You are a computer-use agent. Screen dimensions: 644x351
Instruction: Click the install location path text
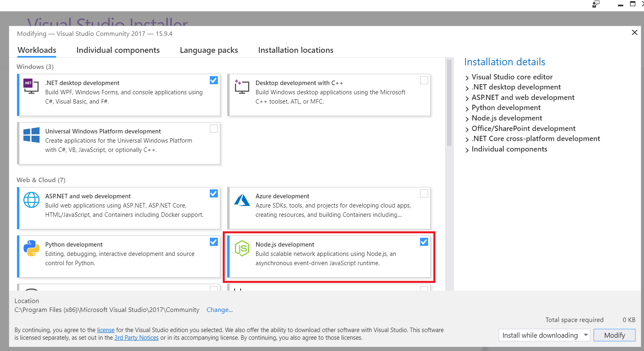coord(107,310)
